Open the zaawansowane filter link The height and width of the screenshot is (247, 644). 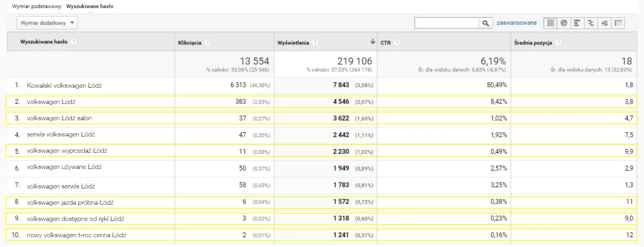click(517, 23)
